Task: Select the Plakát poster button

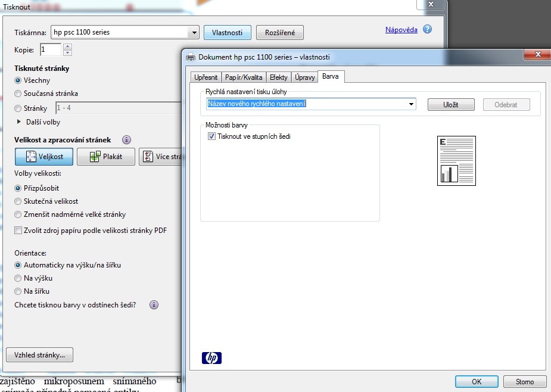Action: (106, 157)
